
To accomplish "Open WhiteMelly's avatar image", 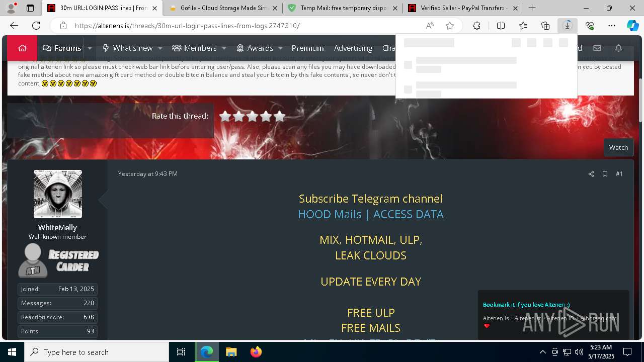I will tap(58, 194).
